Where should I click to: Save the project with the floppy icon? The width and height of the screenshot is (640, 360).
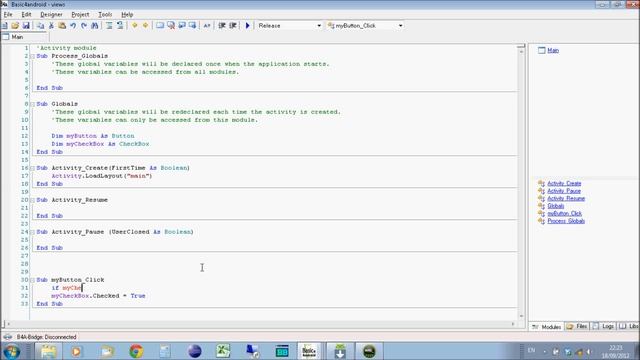pyautogui.click(x=26, y=26)
